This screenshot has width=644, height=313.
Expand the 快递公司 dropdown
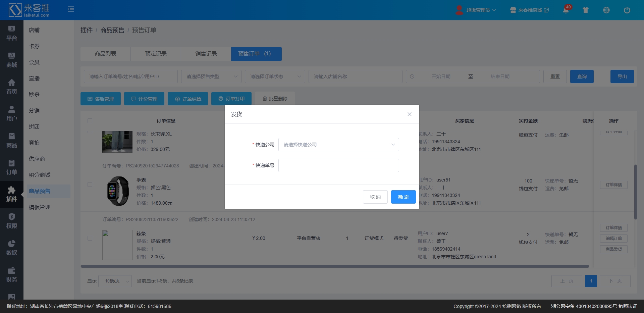click(x=338, y=145)
